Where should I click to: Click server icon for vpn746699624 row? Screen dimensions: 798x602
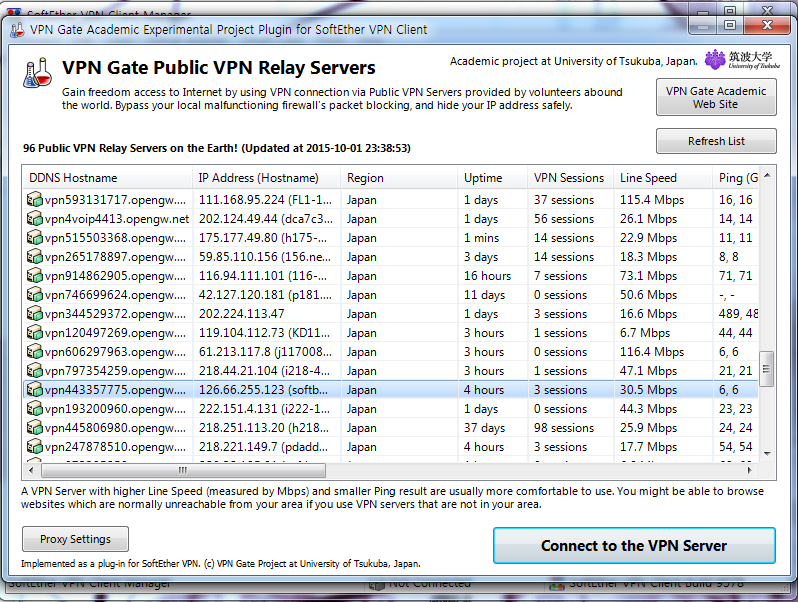pyautogui.click(x=35, y=295)
